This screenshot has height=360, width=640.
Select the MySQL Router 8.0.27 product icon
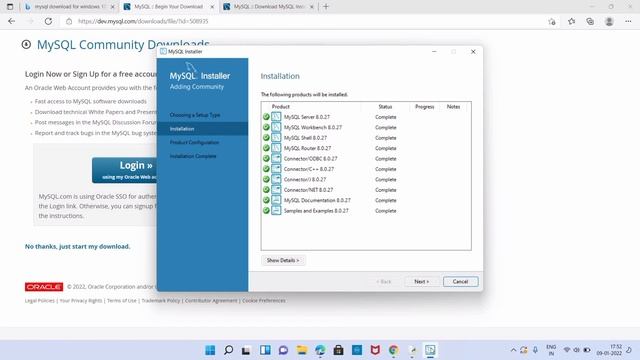click(x=276, y=148)
